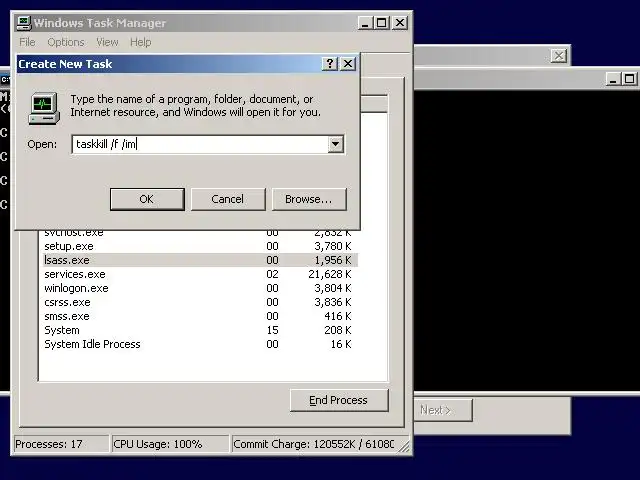Close the Windows Task Manager window

[x=400, y=23]
